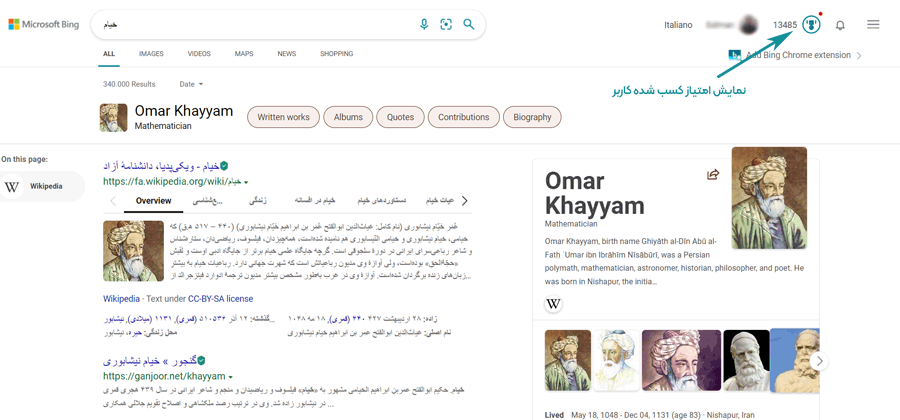Switch to the IMAGES tab
This screenshot has height=420, width=900.
point(151,54)
